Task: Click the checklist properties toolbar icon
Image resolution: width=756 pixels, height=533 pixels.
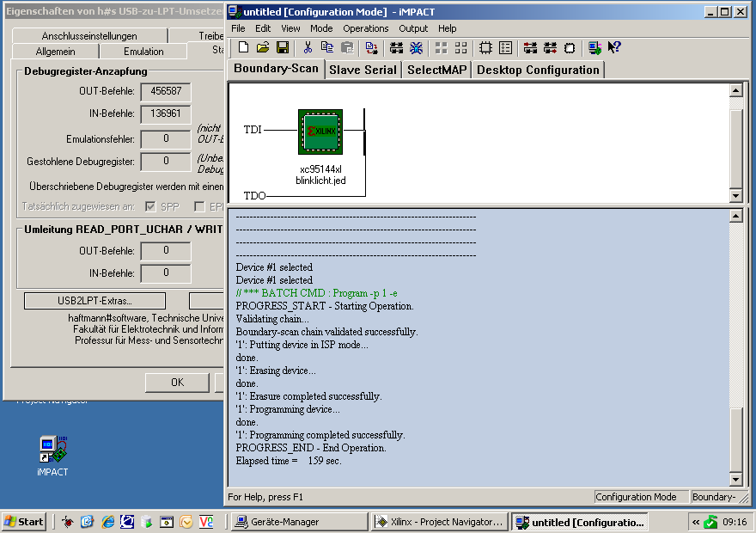Action: (505, 47)
